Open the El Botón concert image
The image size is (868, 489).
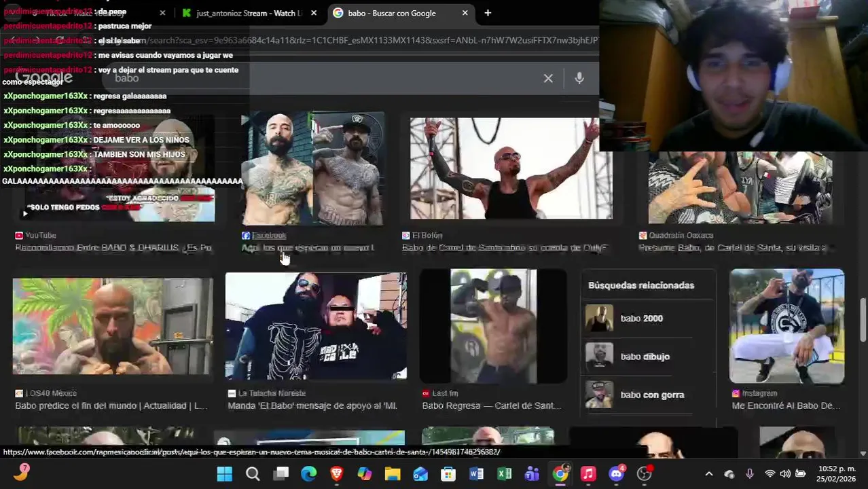click(x=511, y=168)
